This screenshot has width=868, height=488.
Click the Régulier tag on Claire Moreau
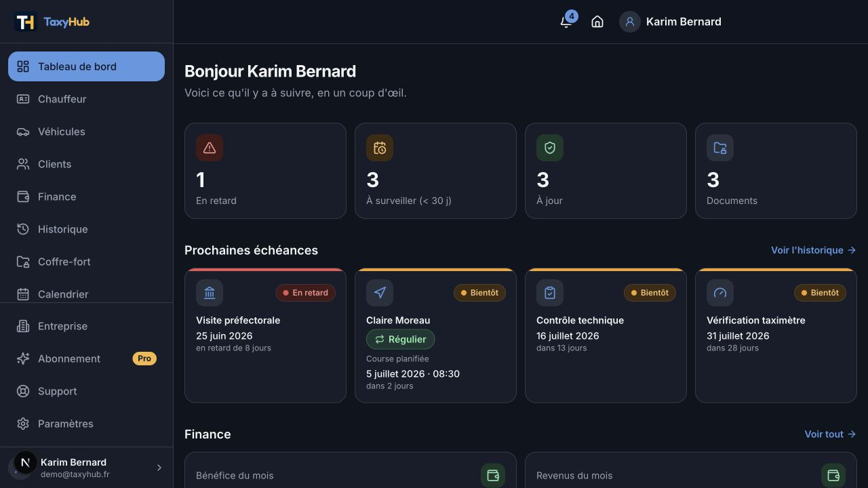coord(401,340)
